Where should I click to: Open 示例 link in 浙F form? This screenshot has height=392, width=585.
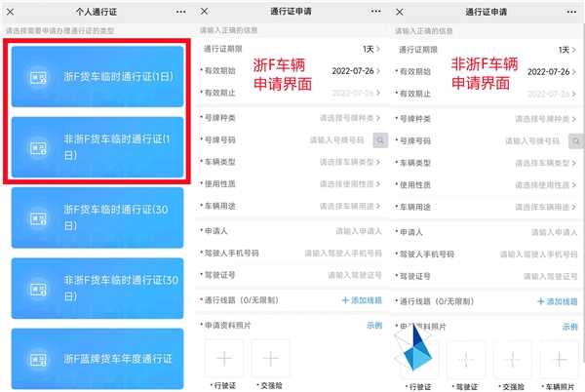pyautogui.click(x=374, y=326)
